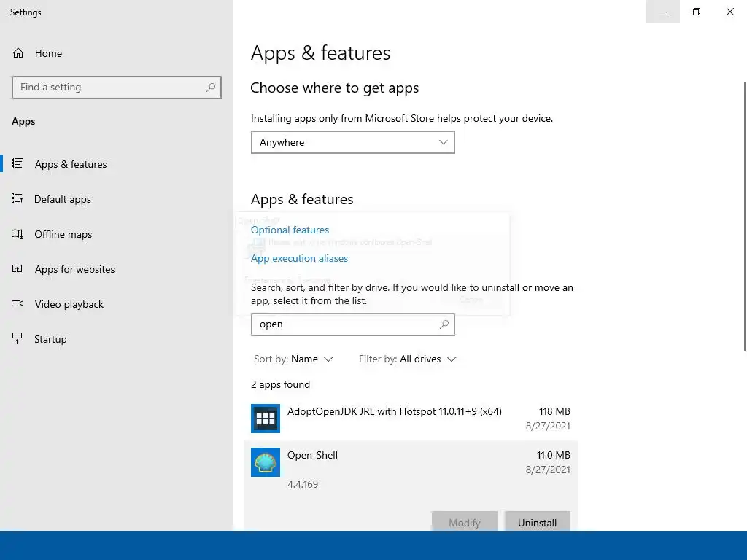The height and width of the screenshot is (560, 747).
Task: Click the Home icon in sidebar
Action: pos(18,53)
